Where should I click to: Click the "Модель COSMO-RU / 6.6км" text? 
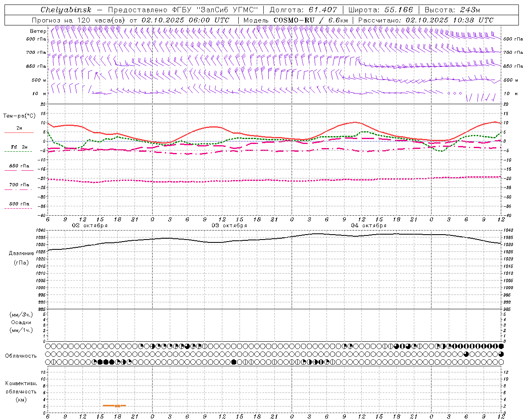pos(296,20)
